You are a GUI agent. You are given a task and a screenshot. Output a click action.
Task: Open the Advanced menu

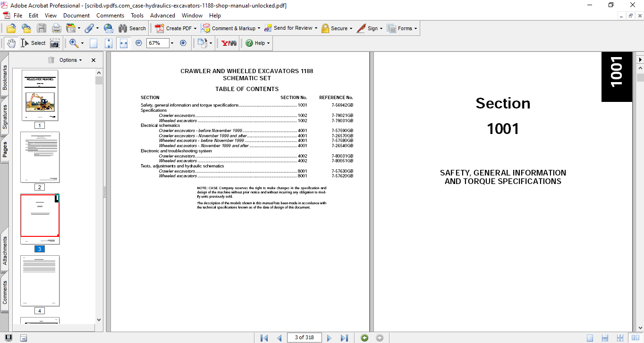click(162, 16)
